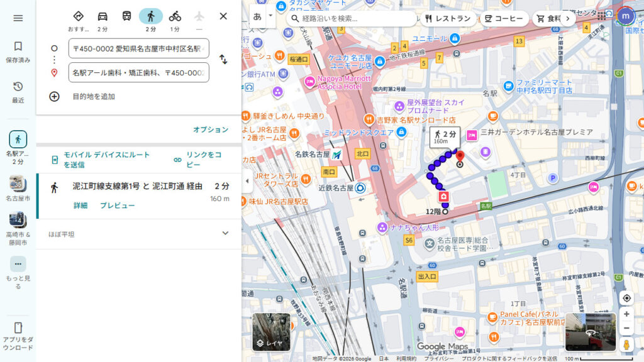Swap origin and destination icon
Image resolution: width=644 pixels, height=362 pixels.
click(x=223, y=60)
